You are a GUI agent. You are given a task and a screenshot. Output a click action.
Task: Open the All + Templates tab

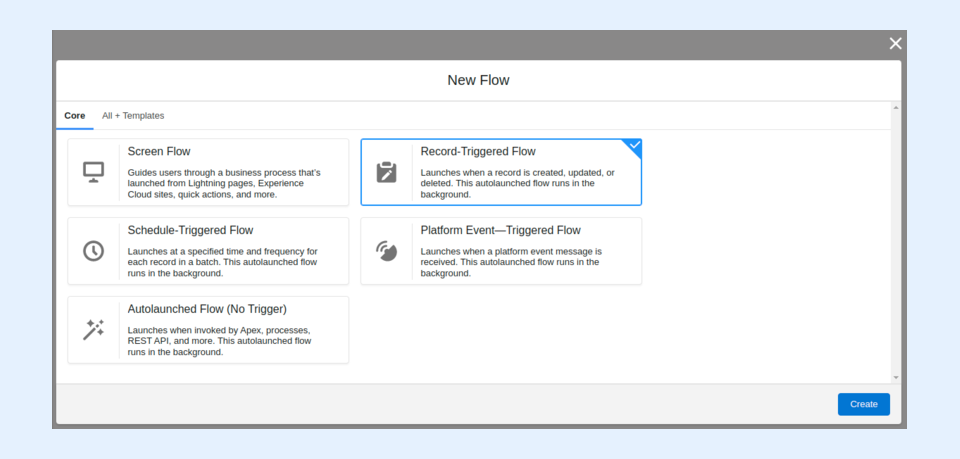click(x=133, y=116)
